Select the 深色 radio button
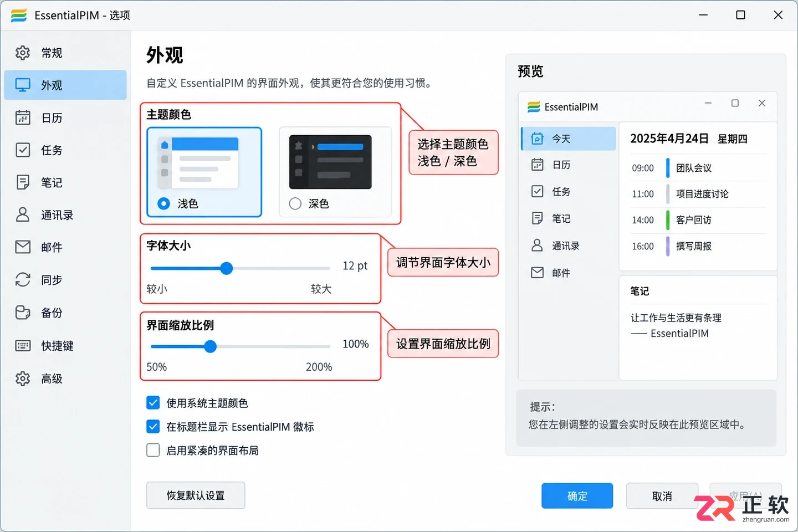 pos(295,203)
